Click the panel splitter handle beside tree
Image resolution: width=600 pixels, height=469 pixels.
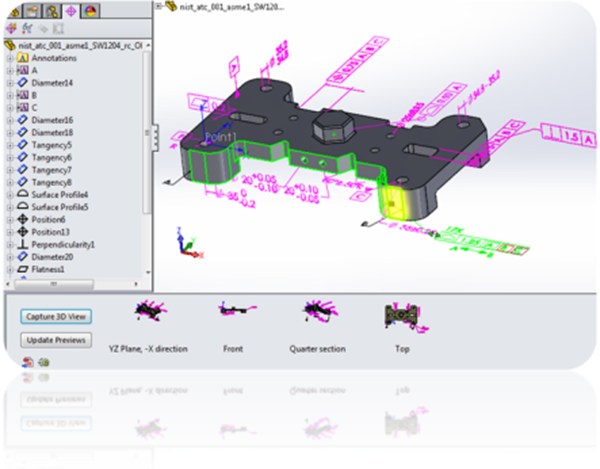pos(155,138)
